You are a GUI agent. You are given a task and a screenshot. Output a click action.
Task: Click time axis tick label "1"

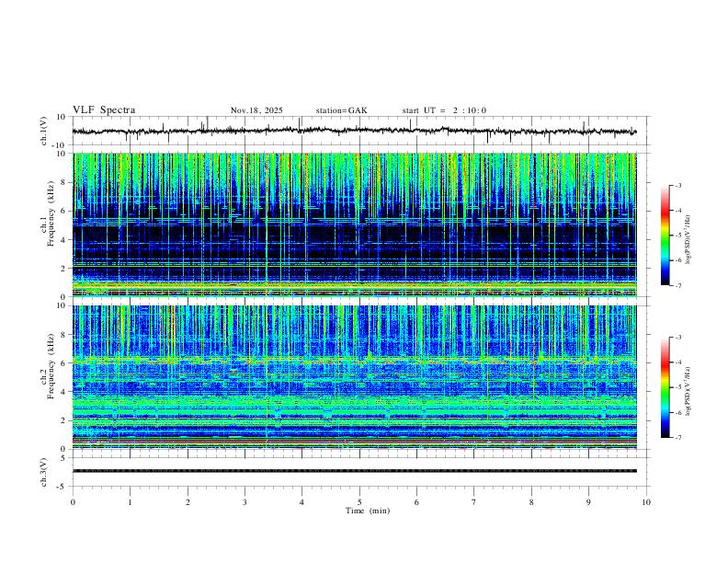pyautogui.click(x=130, y=502)
